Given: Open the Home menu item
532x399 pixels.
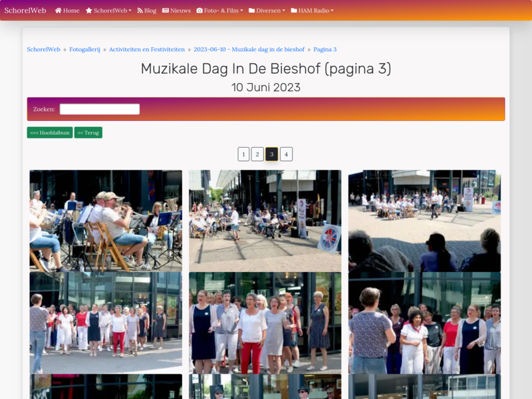Looking at the screenshot, I should (x=67, y=11).
